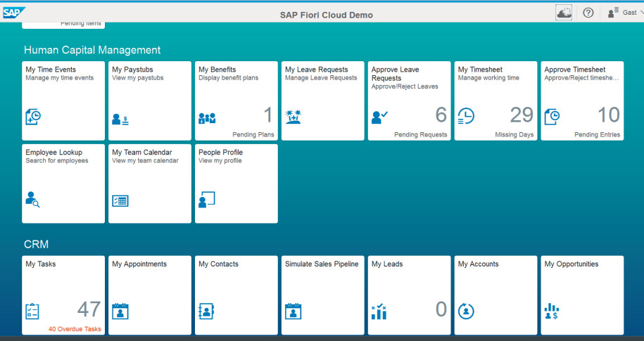Click My Team Calendar icon
The width and height of the screenshot is (644, 341).
click(120, 200)
